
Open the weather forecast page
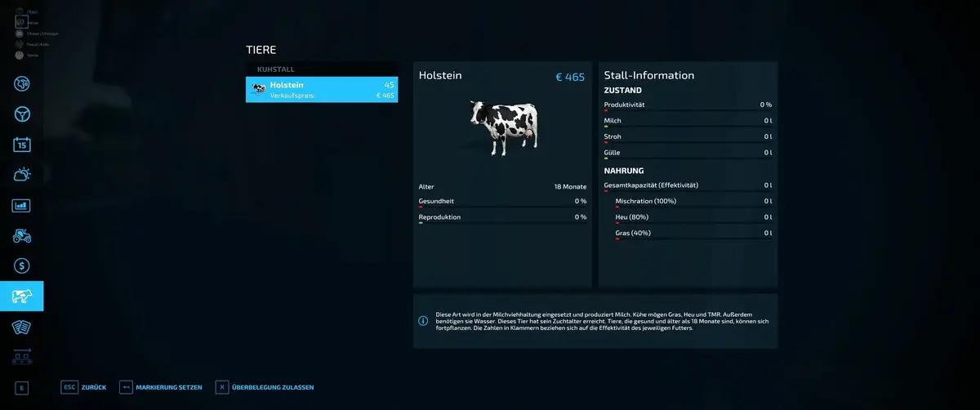(x=22, y=175)
